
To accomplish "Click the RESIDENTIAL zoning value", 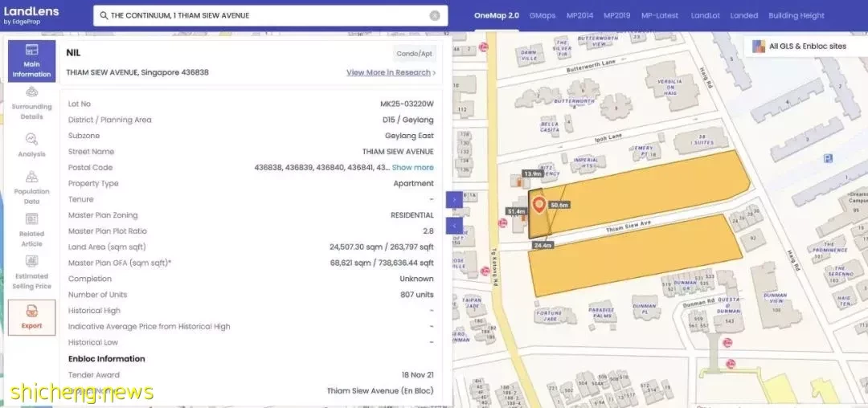I will [x=412, y=215].
